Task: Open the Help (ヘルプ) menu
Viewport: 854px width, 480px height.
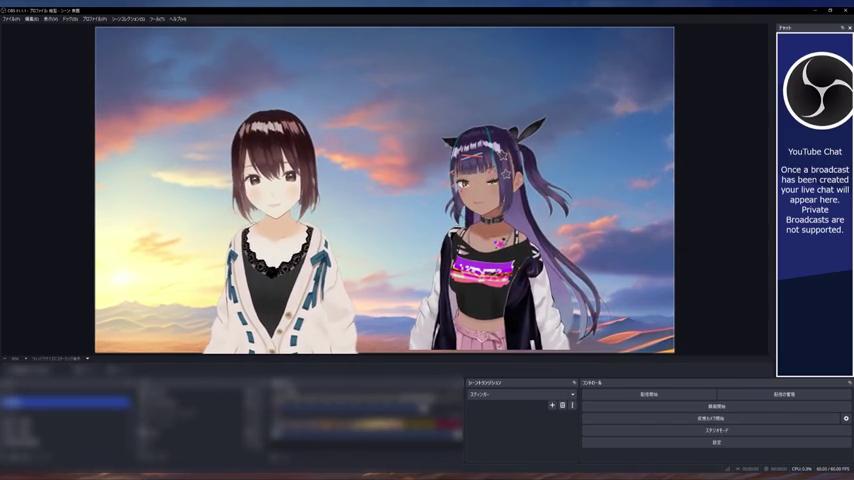Action: tap(178, 19)
